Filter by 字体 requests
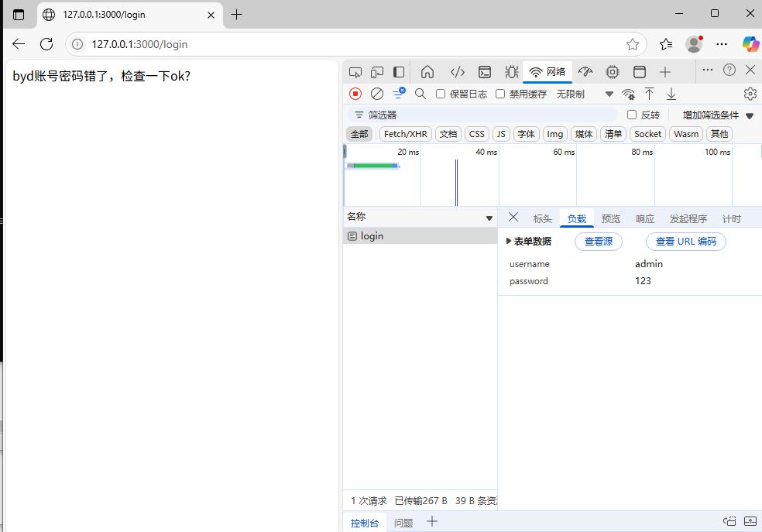Viewport: 762px width, 532px height. coord(526,134)
